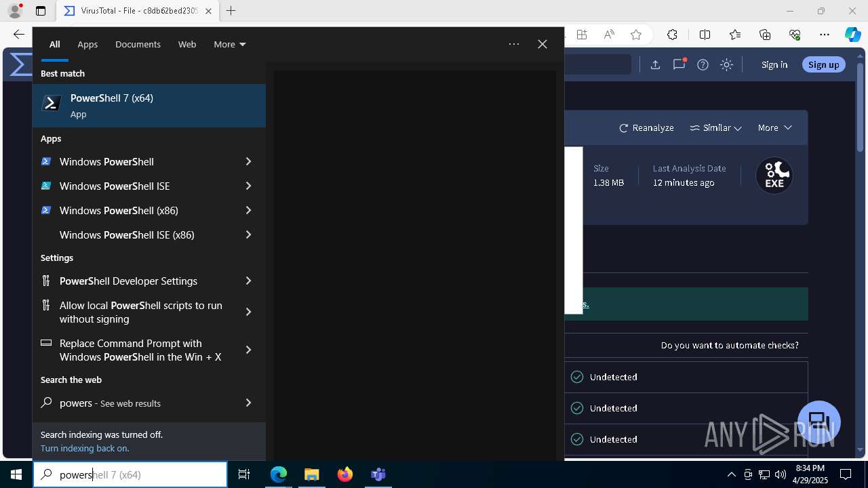Click the Sign up button
Screen dimensions: 868x488
824,64
